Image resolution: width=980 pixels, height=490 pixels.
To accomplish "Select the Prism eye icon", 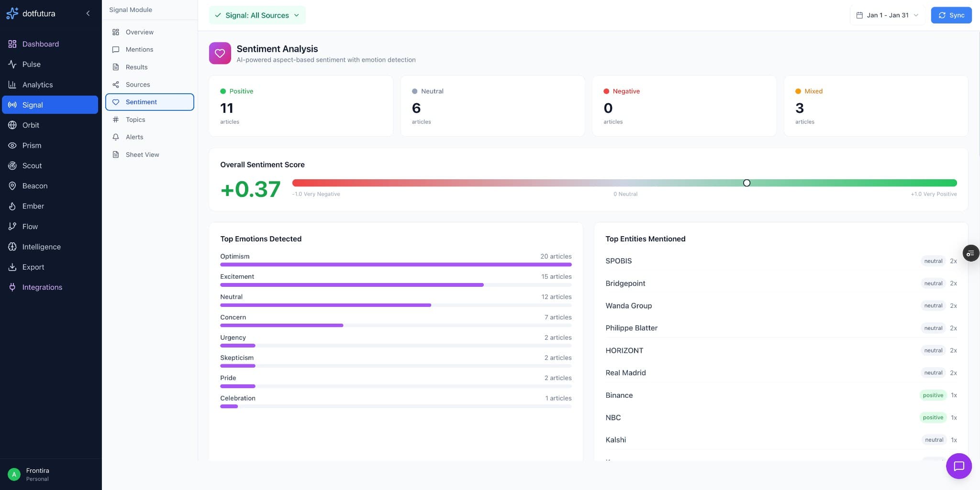I will coord(12,145).
